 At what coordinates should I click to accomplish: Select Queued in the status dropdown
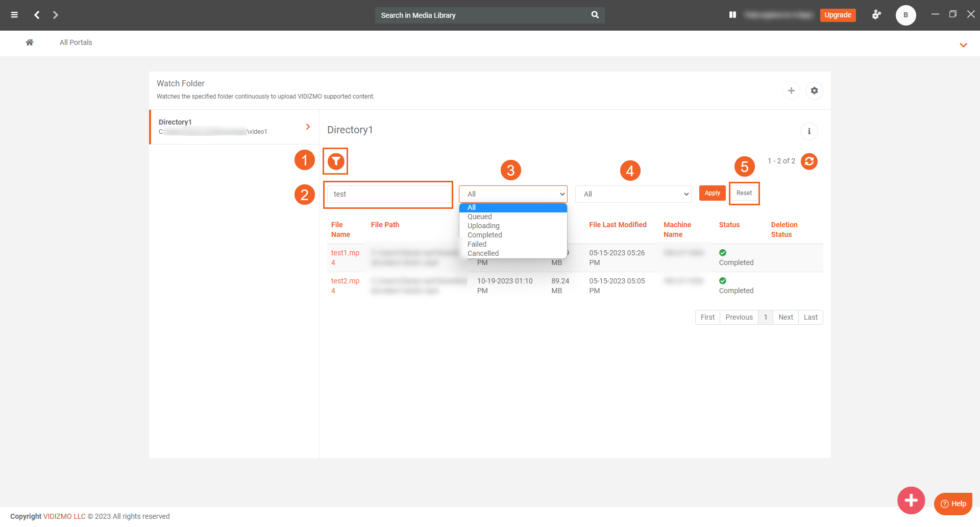(479, 217)
